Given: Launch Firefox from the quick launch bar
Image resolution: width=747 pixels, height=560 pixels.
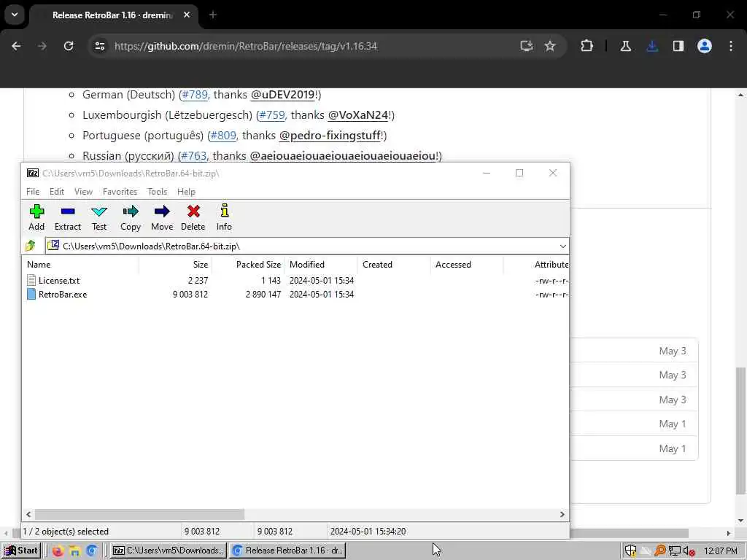Looking at the screenshot, I should click(58, 551).
